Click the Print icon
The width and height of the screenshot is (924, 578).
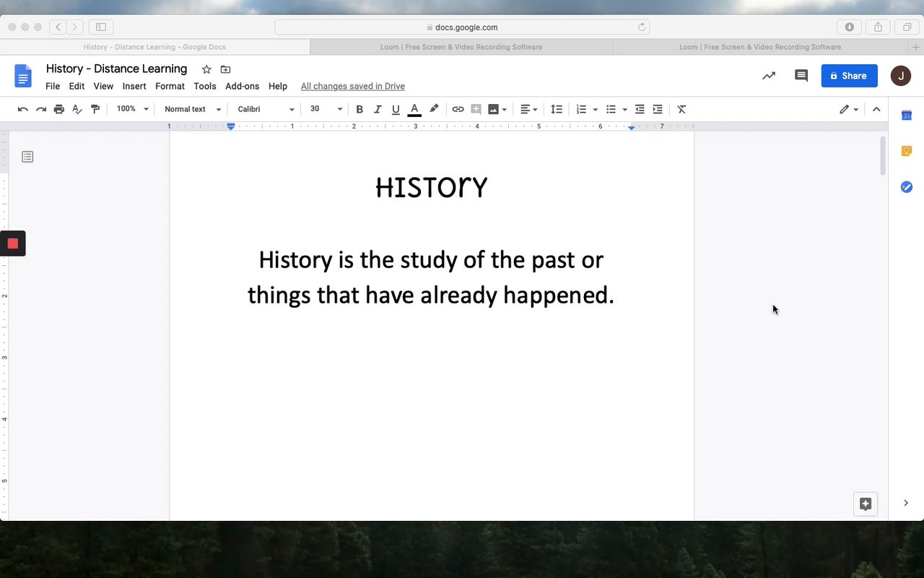(59, 109)
